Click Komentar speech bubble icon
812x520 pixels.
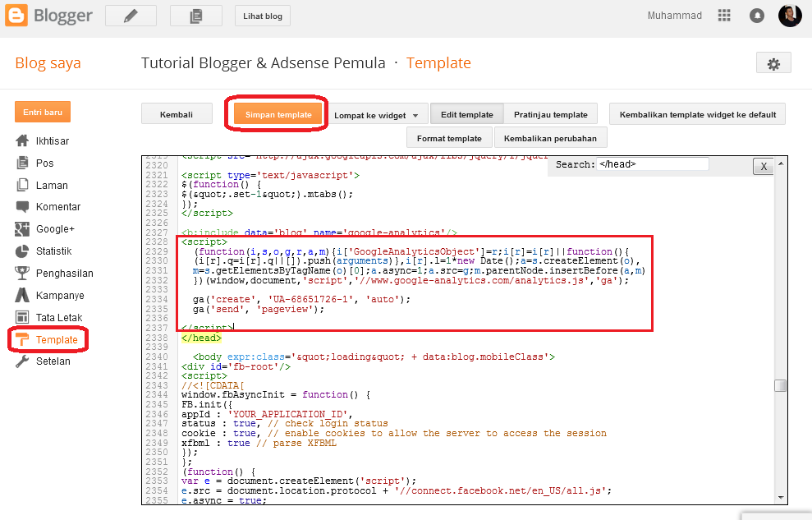22,207
